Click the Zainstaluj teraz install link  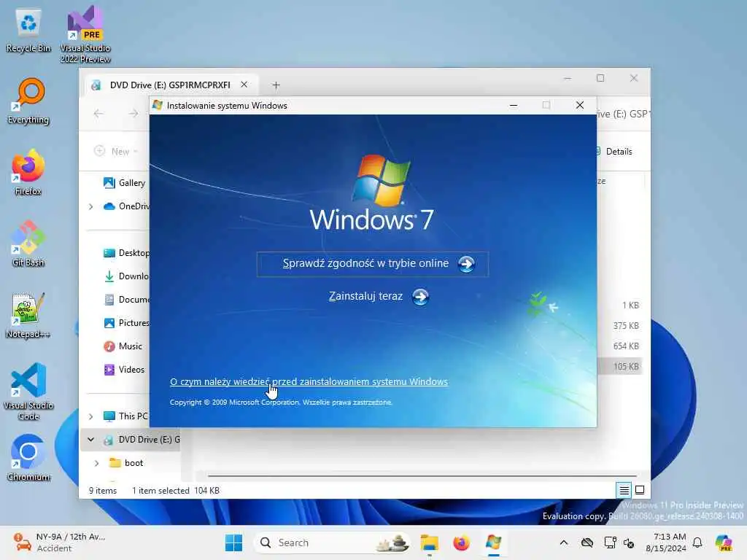379,297
